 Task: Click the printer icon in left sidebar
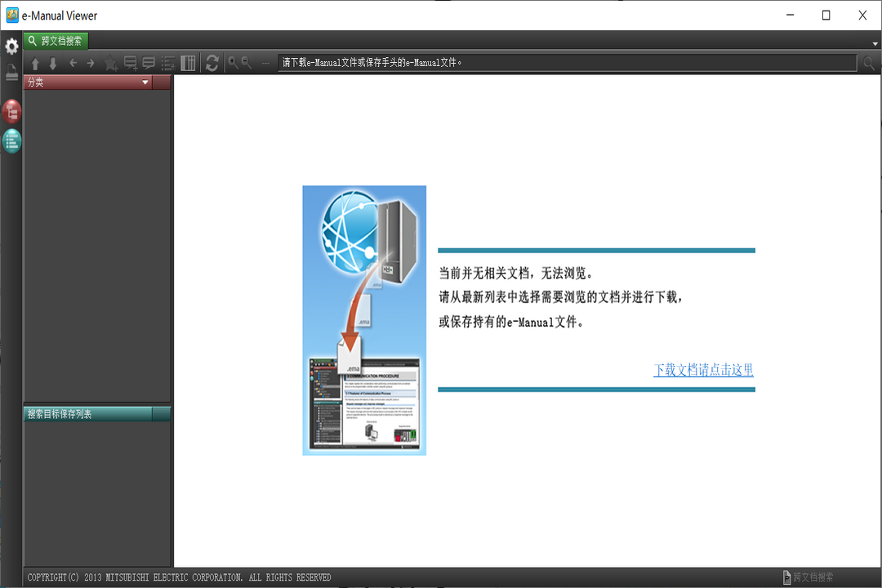[x=11, y=73]
